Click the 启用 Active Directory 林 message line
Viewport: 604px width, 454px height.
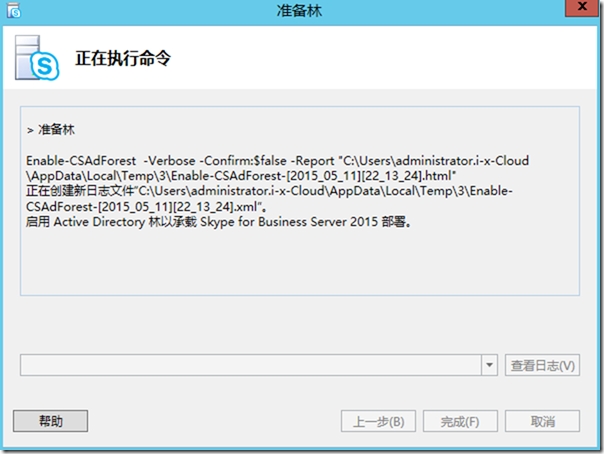coord(218,222)
